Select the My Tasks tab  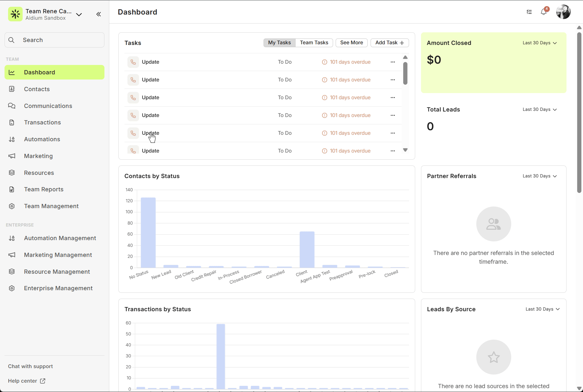click(x=279, y=43)
